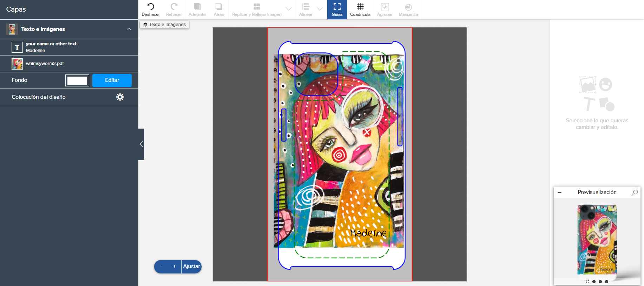
Task: Open Colocación del diseño gear settings
Action: point(120,97)
